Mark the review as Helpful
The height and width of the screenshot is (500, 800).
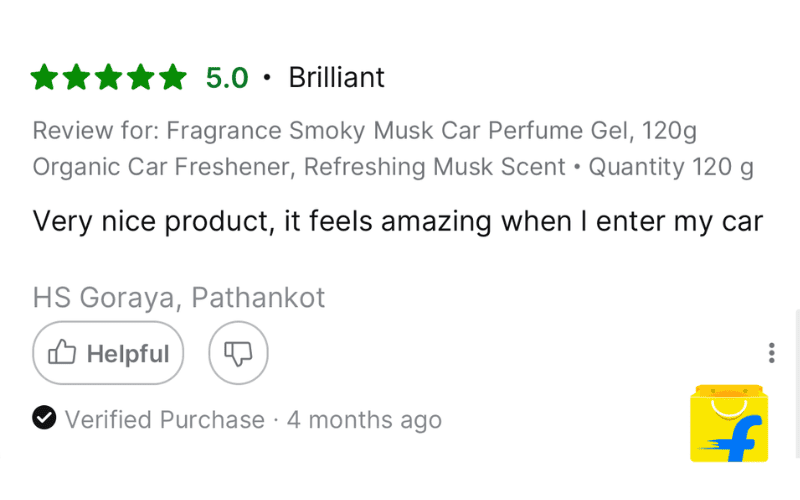[108, 353]
